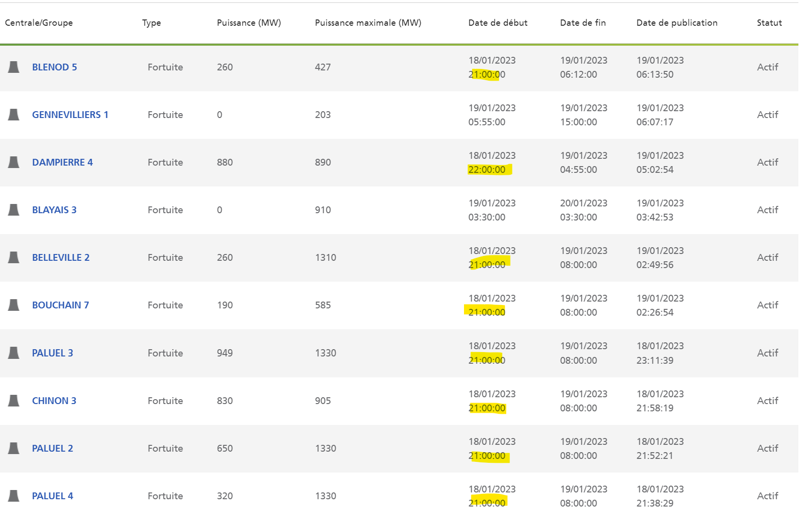Select power 949 in PALUEL 3 row

click(x=225, y=353)
